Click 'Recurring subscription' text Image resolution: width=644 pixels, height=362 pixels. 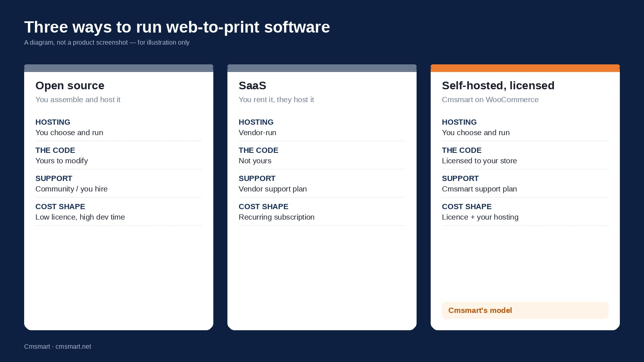(x=277, y=217)
